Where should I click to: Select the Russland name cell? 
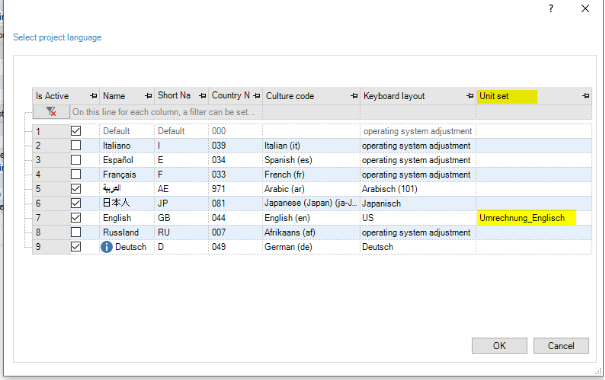click(127, 233)
